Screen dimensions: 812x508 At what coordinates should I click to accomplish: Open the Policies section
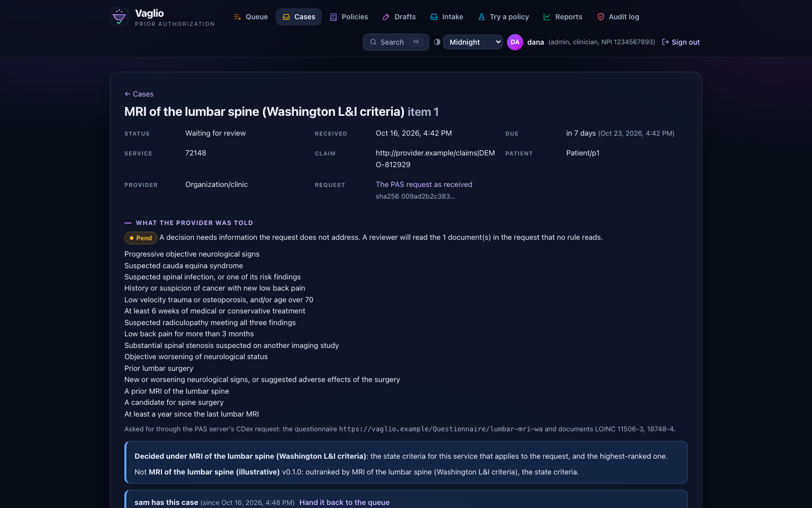(x=349, y=17)
